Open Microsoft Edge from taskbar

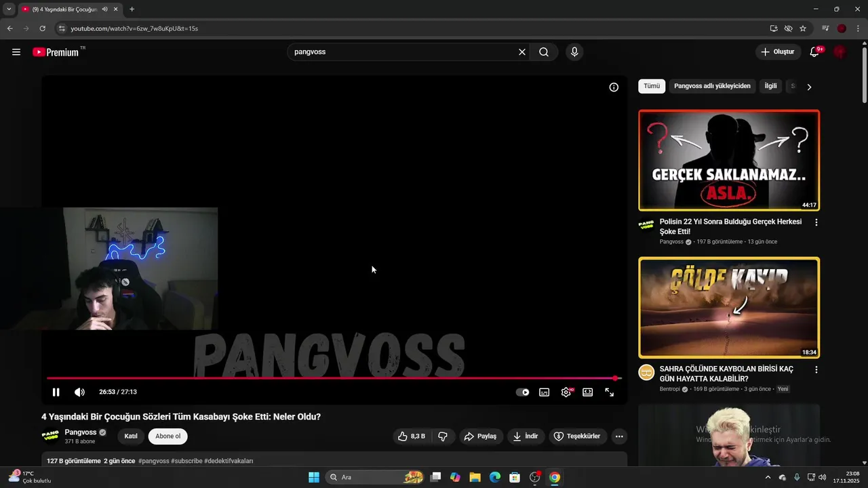tap(495, 477)
